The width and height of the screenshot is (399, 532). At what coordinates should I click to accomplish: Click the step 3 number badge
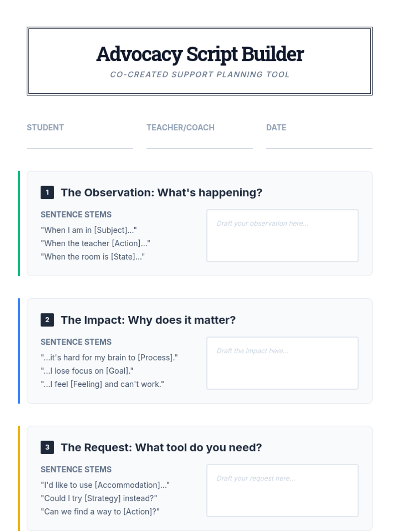47,447
